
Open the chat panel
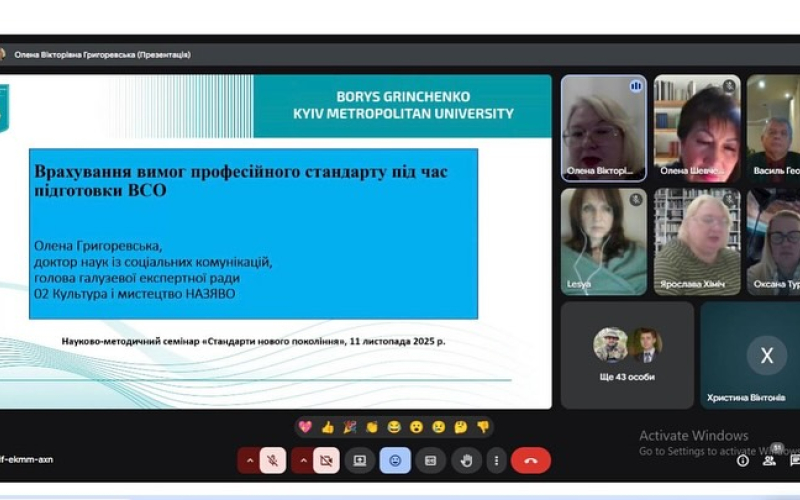[x=794, y=461]
